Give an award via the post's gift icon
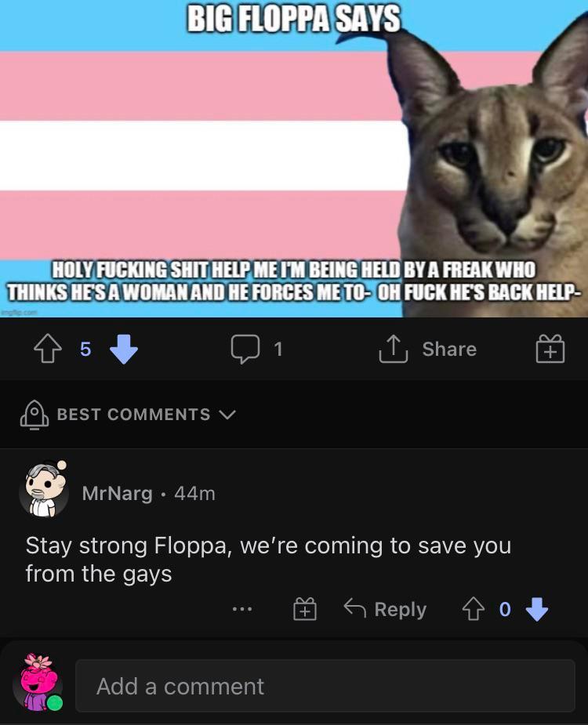Image resolution: width=588 pixels, height=725 pixels. (550, 349)
